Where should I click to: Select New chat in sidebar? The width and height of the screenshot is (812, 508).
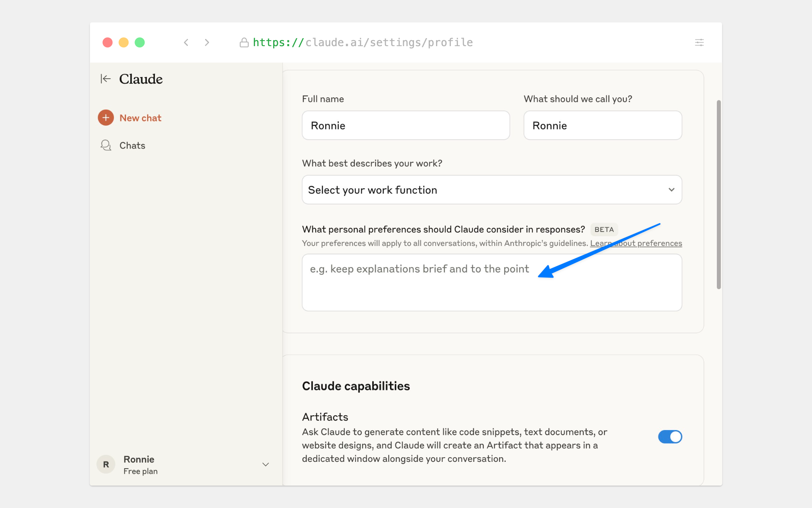point(140,118)
